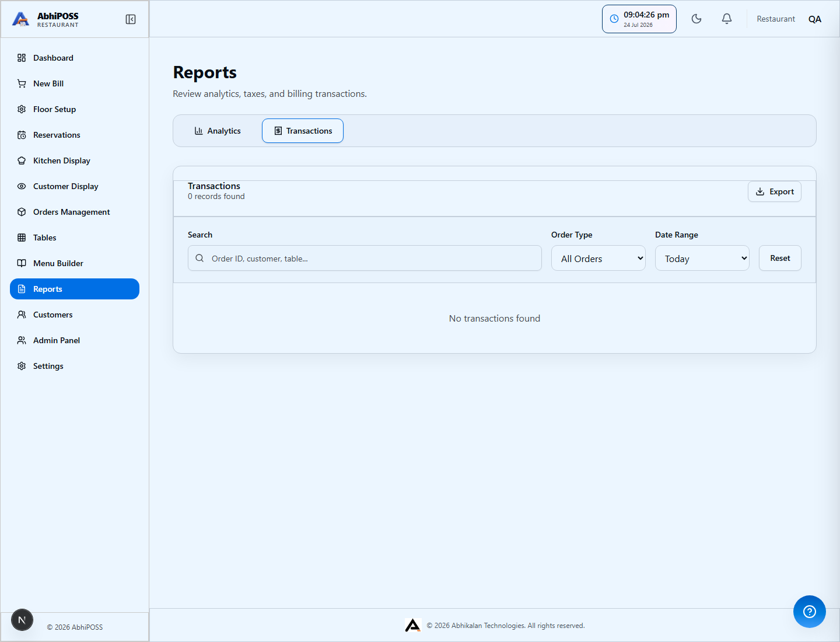Navigate to Reservations
This screenshot has width=840, height=642.
[x=75, y=135]
